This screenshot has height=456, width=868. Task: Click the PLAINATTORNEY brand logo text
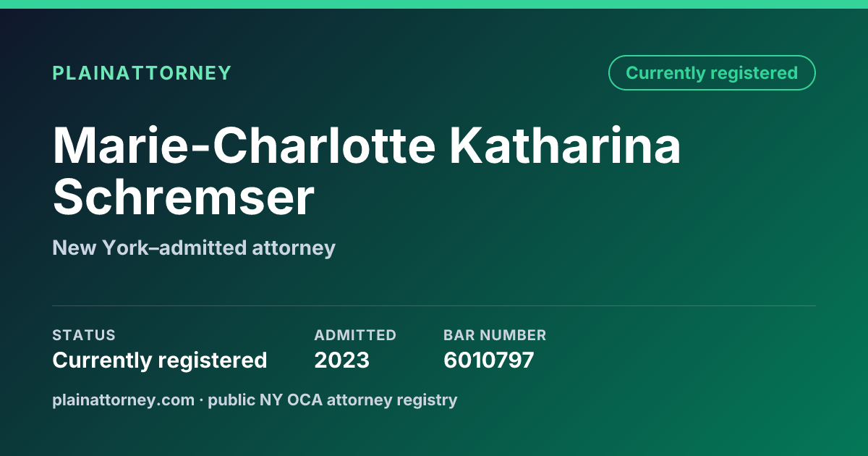(x=142, y=73)
